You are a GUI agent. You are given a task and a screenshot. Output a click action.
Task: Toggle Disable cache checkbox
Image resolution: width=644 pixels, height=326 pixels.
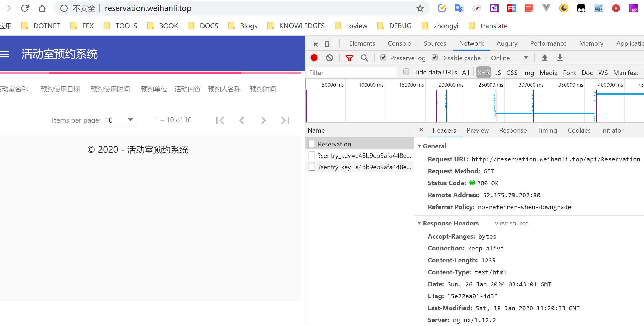pyautogui.click(x=435, y=57)
